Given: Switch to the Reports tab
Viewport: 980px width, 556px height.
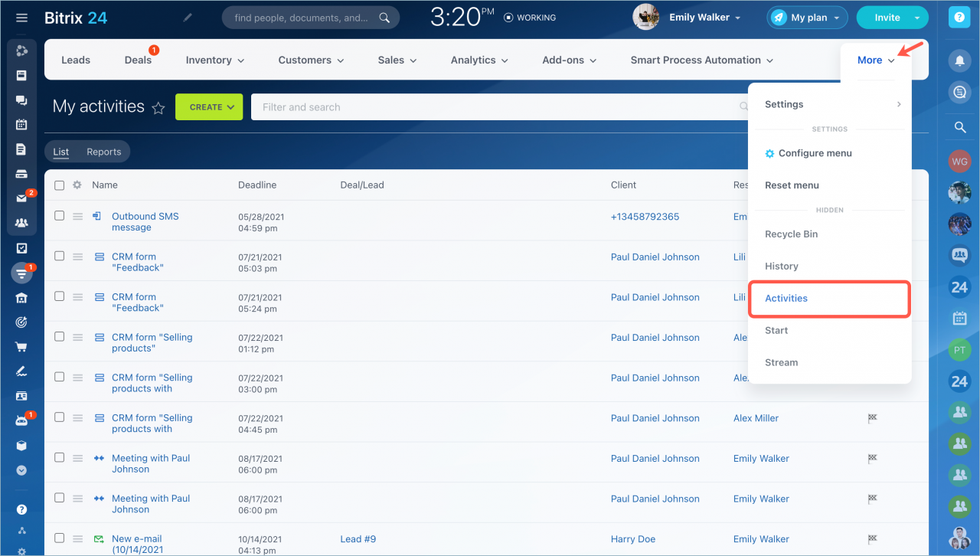Looking at the screenshot, I should (104, 152).
